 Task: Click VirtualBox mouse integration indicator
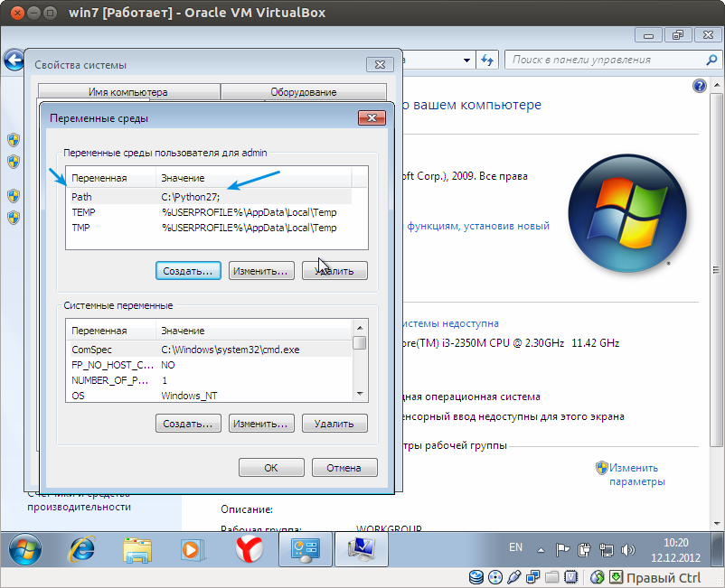point(598,577)
